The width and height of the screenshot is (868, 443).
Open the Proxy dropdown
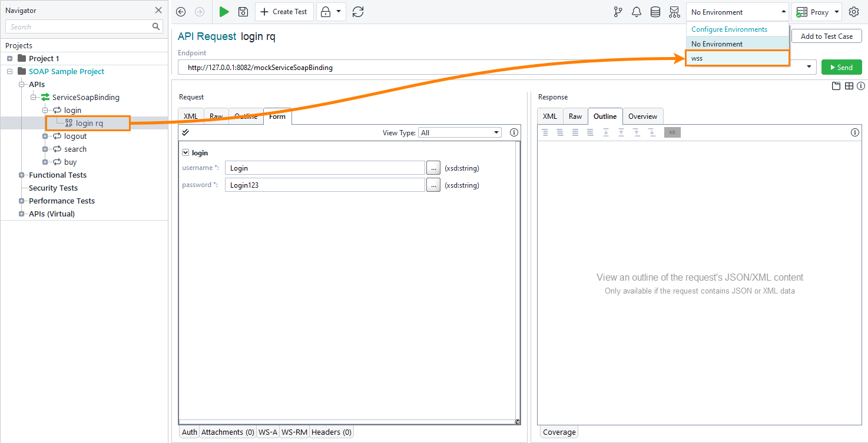pyautogui.click(x=818, y=12)
